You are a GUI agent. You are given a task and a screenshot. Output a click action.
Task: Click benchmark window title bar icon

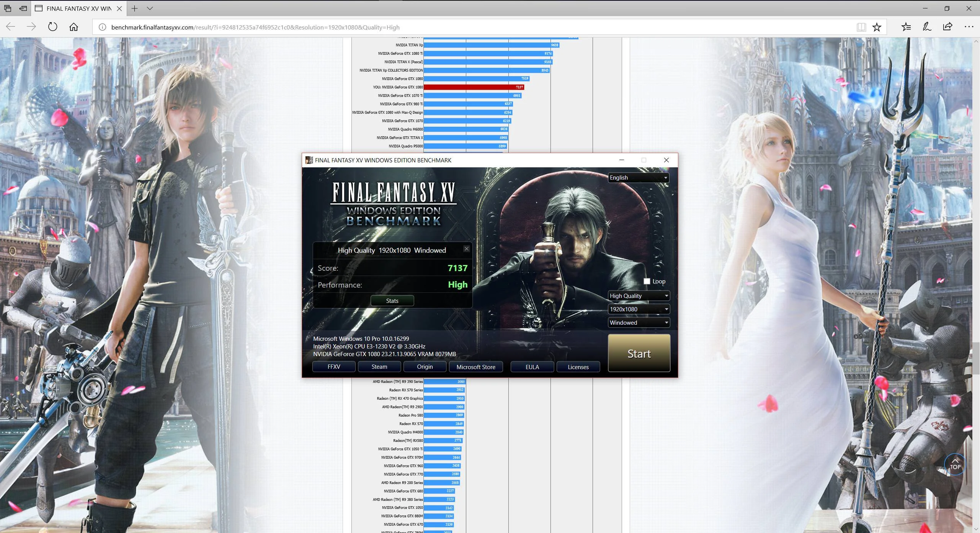[x=309, y=160]
